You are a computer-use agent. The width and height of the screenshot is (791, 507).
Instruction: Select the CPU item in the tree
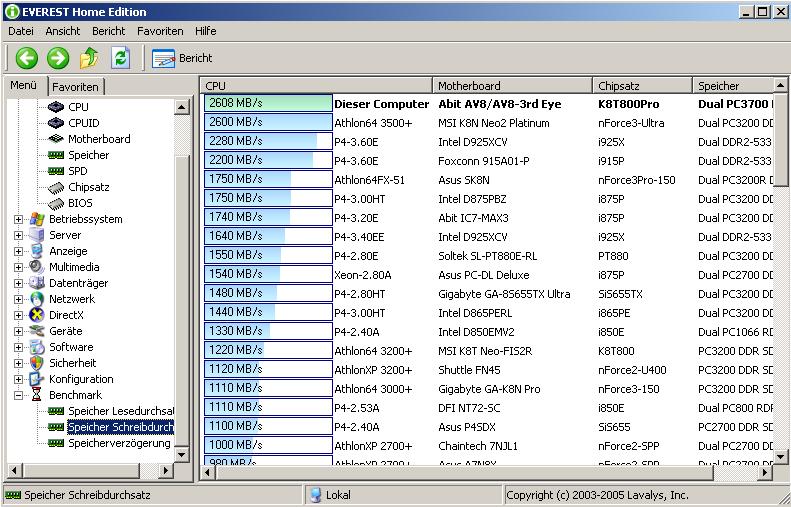pos(78,107)
